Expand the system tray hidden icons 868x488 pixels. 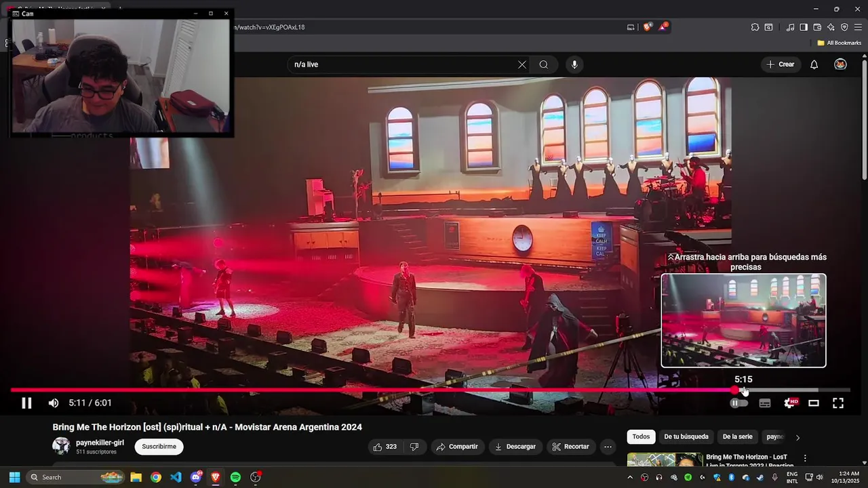(630, 477)
